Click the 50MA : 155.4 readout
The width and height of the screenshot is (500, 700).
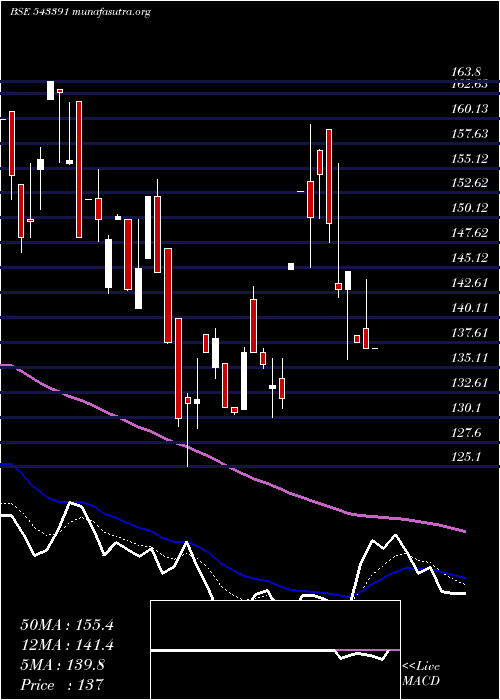pos(67,625)
